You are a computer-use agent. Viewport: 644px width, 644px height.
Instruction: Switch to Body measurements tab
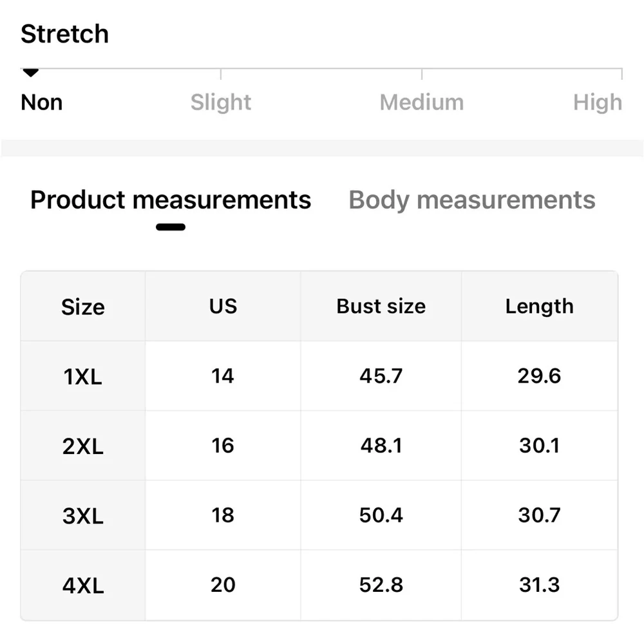click(x=471, y=200)
